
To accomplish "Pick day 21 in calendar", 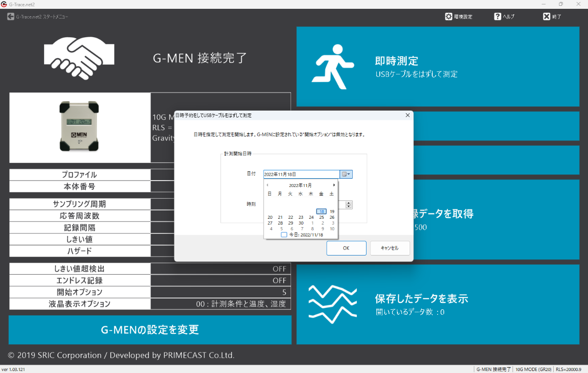I will click(280, 217).
